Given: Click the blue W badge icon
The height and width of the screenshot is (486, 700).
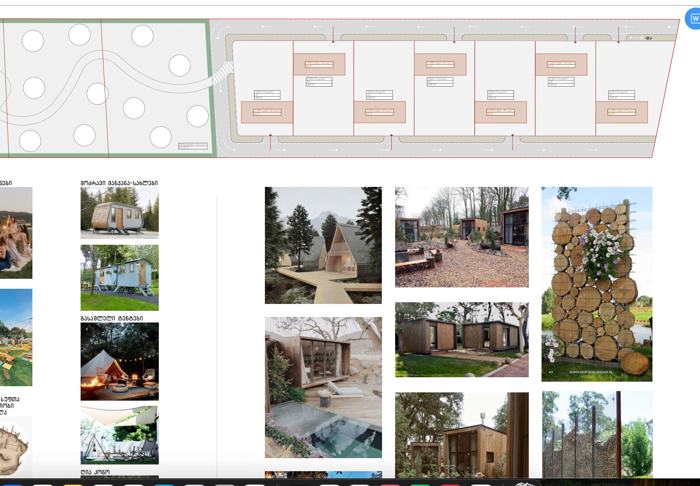Looking at the screenshot, I should pos(693,18).
